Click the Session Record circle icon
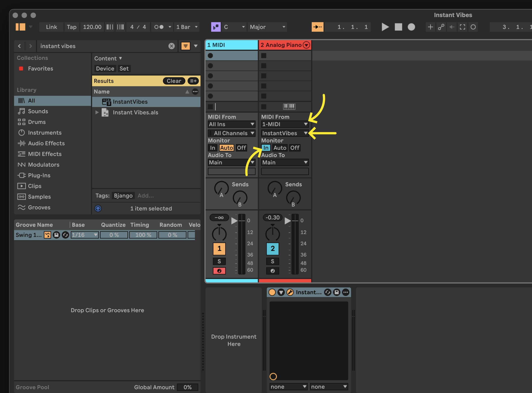Viewport: 532px width, 393px height. click(x=473, y=27)
